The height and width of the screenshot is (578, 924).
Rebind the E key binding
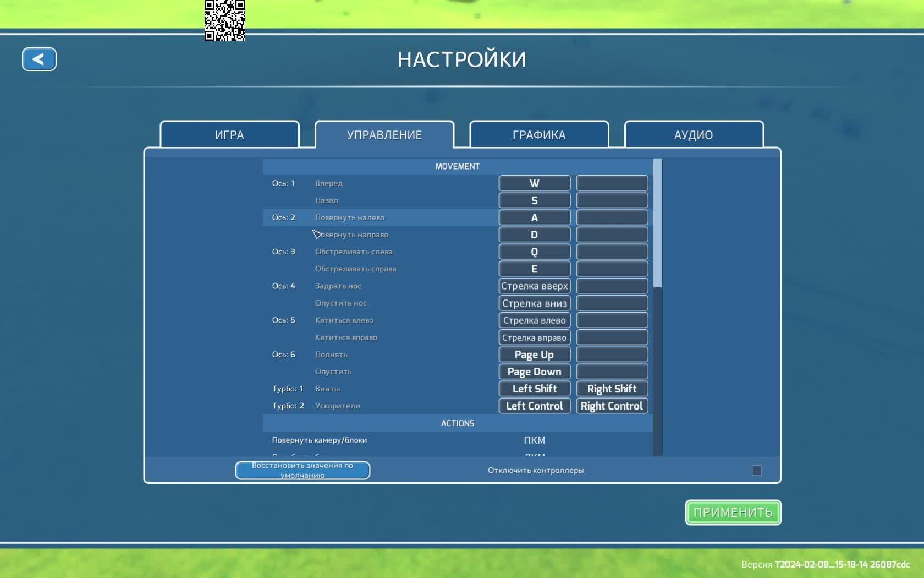pyautogui.click(x=535, y=269)
